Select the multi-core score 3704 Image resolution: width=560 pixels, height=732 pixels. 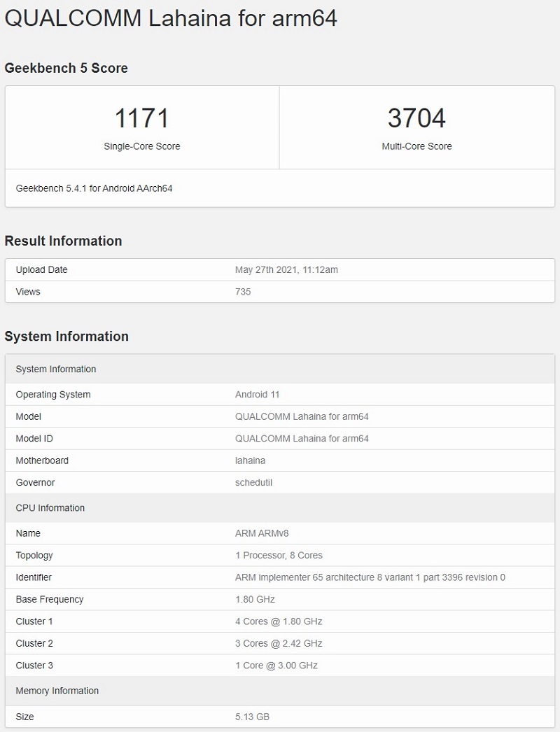point(416,118)
